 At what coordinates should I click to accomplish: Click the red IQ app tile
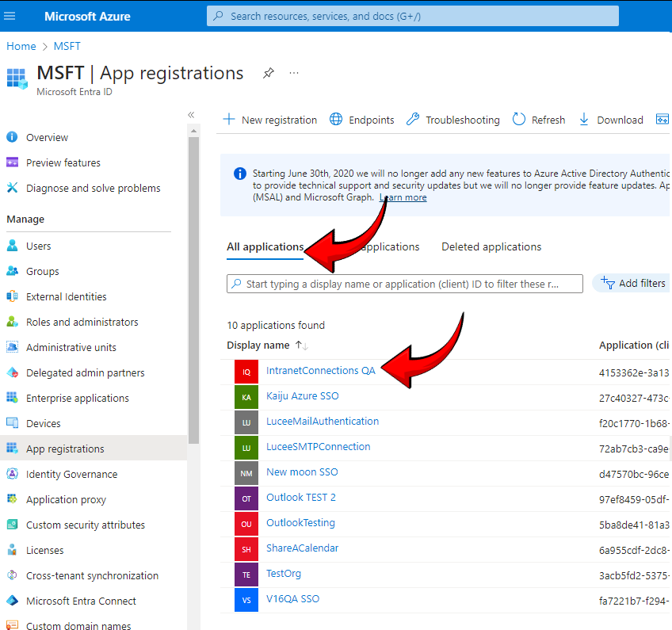246,372
